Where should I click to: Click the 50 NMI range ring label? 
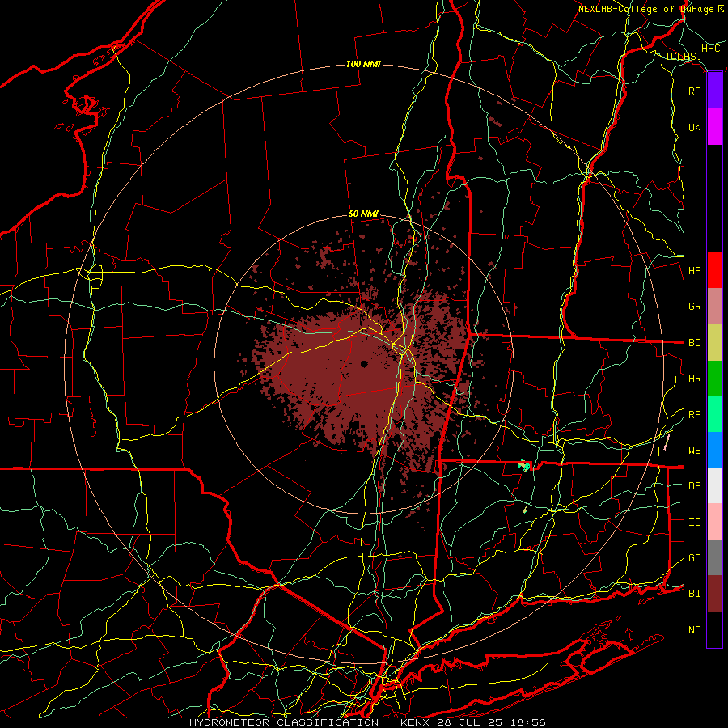coord(363,214)
